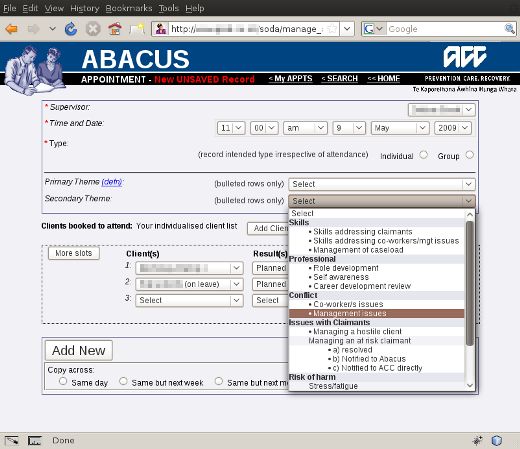Image resolution: width=520 pixels, height=449 pixels.
Task: Open the View menu
Action: [54, 8]
